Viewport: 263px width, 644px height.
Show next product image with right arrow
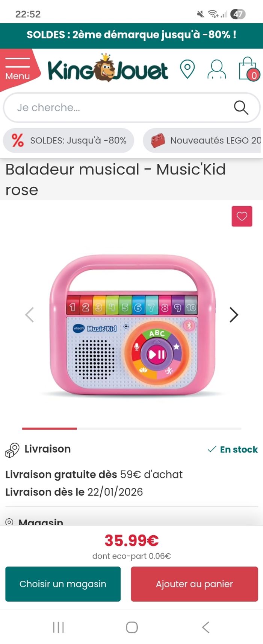tap(234, 315)
